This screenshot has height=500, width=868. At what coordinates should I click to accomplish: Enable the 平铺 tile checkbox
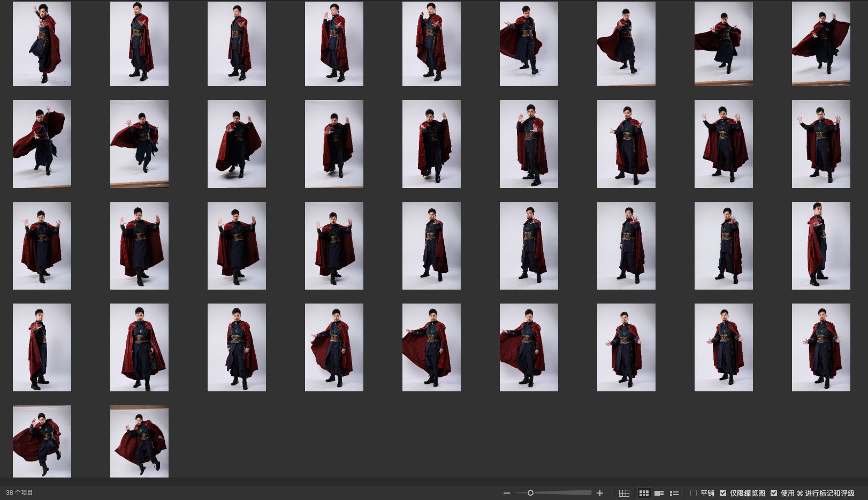[x=694, y=493]
